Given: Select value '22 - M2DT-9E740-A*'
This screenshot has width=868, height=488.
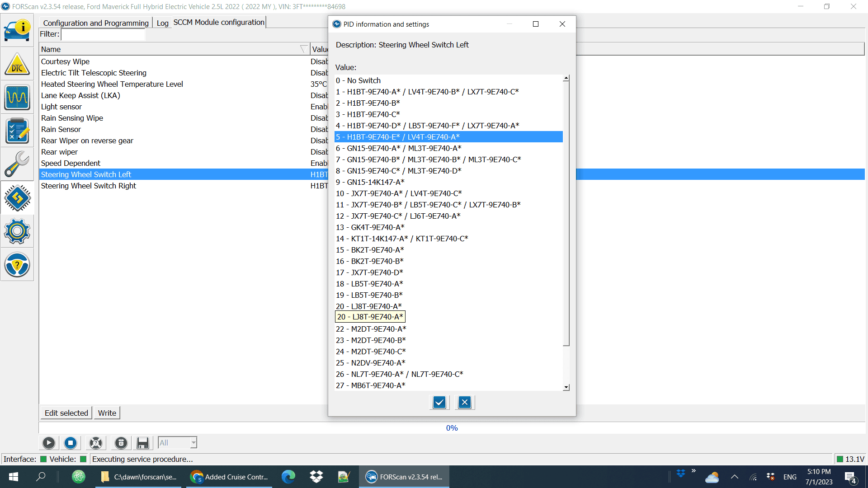Looking at the screenshot, I should click(448, 329).
